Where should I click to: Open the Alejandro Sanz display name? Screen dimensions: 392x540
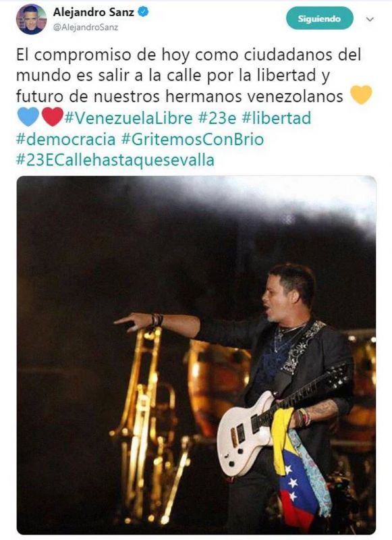click(94, 12)
